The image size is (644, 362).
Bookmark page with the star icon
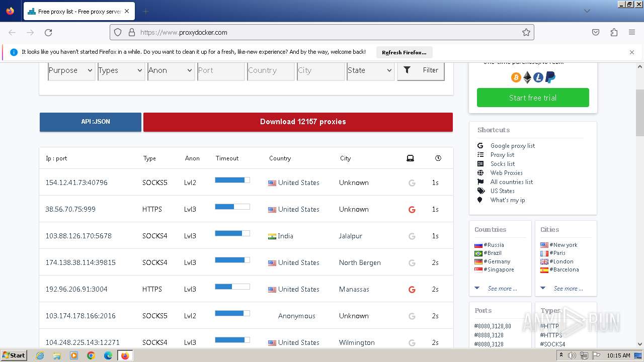click(526, 32)
